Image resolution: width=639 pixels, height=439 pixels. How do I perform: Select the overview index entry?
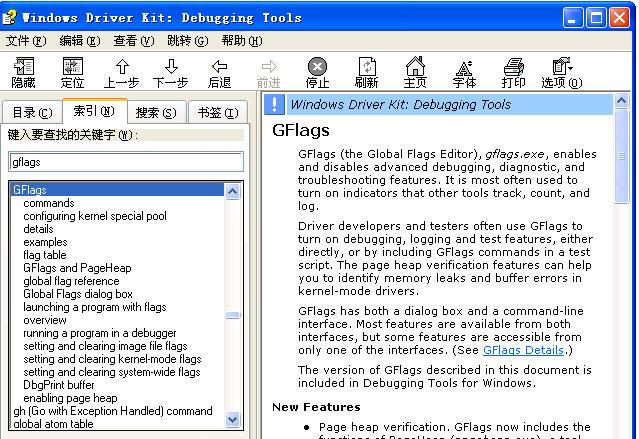(45, 320)
